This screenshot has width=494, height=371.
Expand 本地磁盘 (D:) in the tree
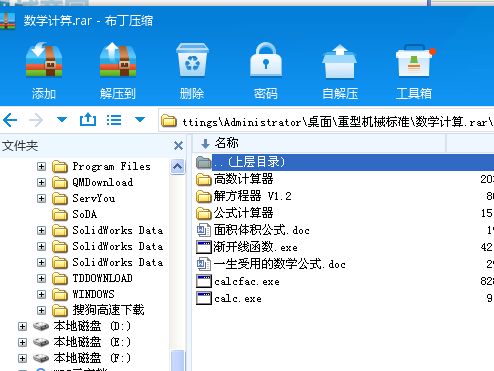coord(22,326)
